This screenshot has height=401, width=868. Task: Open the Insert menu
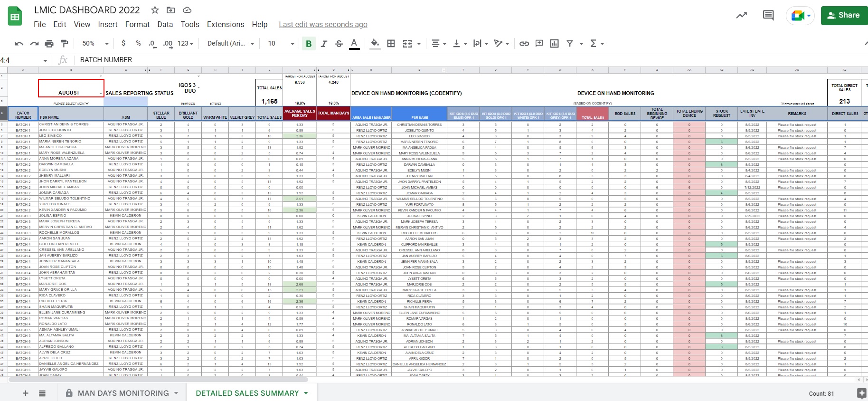click(x=108, y=24)
